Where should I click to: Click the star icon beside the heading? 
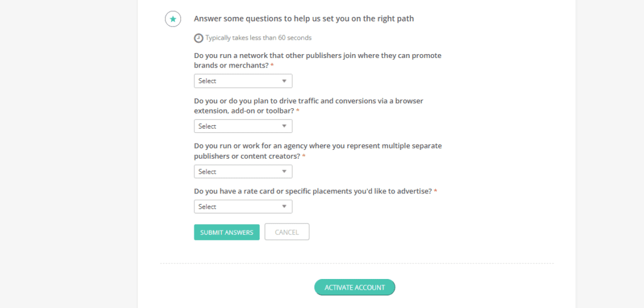pos(173,19)
